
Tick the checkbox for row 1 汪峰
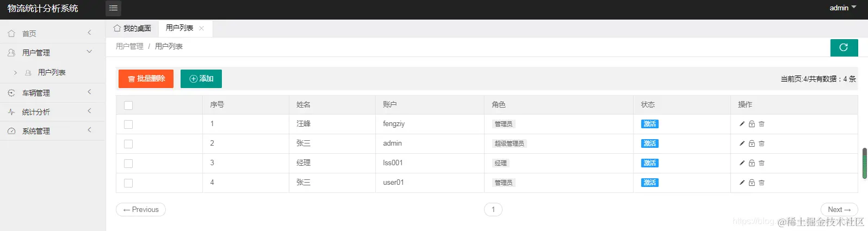(x=128, y=124)
